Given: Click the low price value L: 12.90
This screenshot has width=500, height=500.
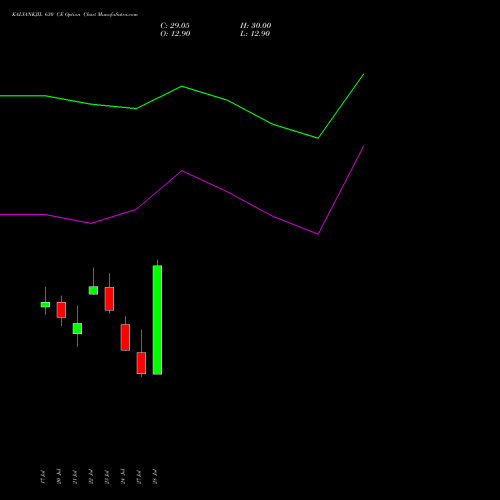Looking at the screenshot, I should tap(255, 34).
